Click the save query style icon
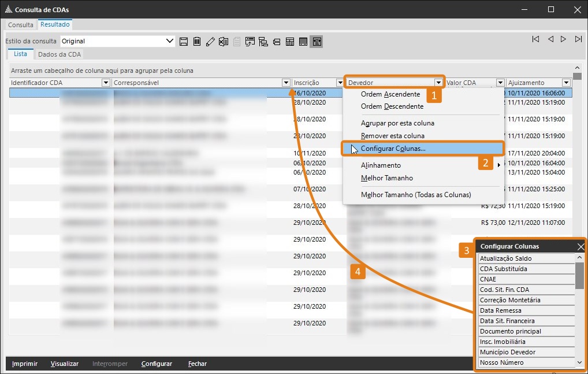This screenshot has height=374, width=588. (184, 41)
